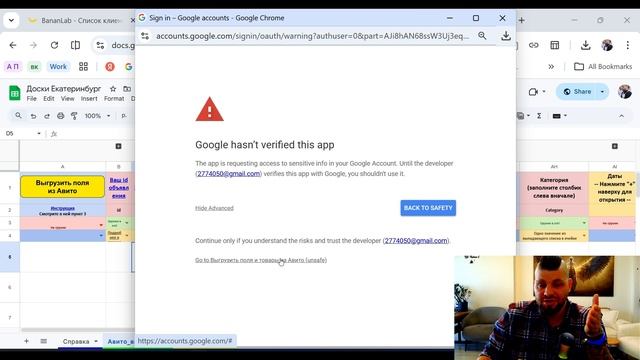Click the download icon in the popup window
This screenshot has height=360, width=640.
click(506, 36)
